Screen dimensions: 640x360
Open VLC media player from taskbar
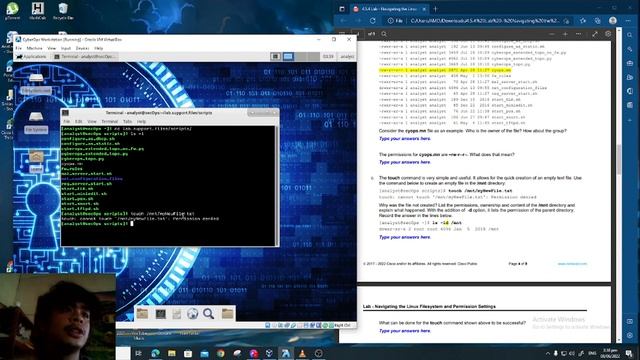pyautogui.click(x=302, y=353)
